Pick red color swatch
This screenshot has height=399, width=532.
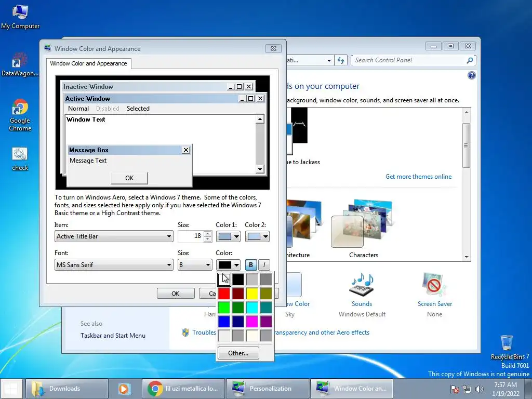click(x=224, y=294)
